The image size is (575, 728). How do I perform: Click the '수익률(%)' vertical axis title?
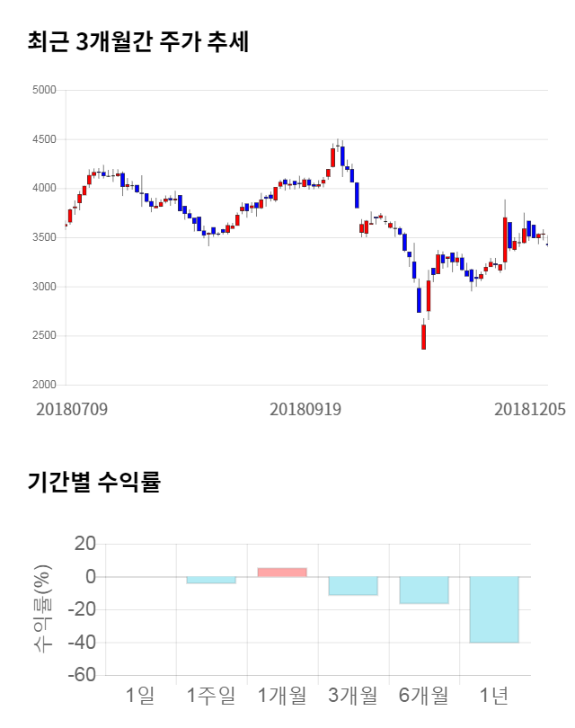(42, 608)
